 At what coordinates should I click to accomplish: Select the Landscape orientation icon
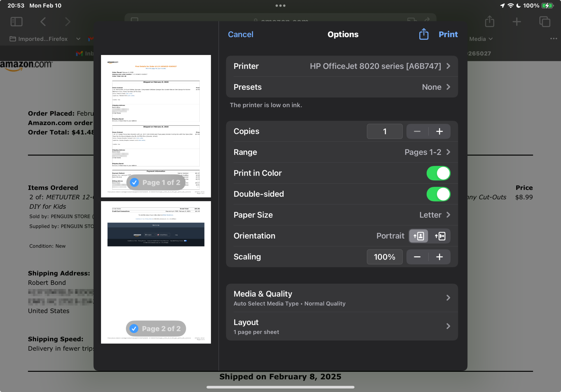click(x=440, y=236)
